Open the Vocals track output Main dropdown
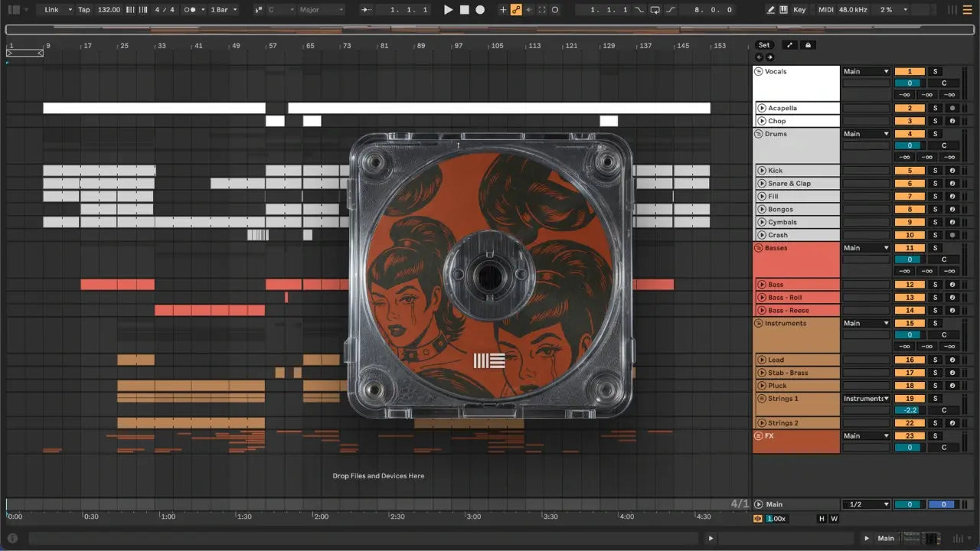 866,71
